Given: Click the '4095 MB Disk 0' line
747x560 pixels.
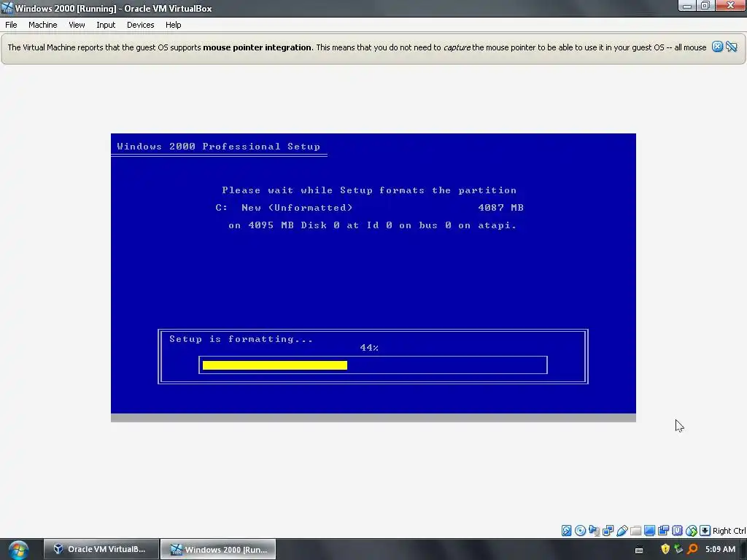Looking at the screenshot, I should click(x=373, y=225).
